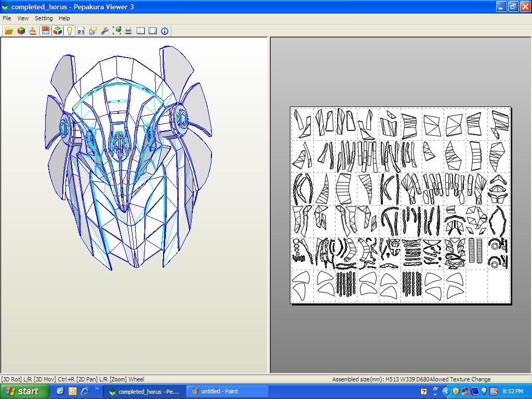Image resolution: width=532 pixels, height=399 pixels.
Task: Click the 3D horus helmet model
Action: pos(128,158)
